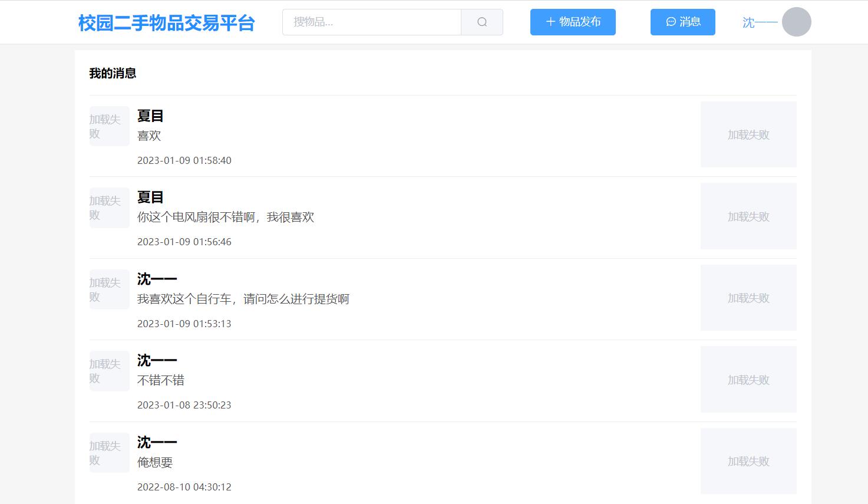The width and height of the screenshot is (868, 504).
Task: Open item thumbnail for the 电风扇 message
Action: [x=748, y=216]
